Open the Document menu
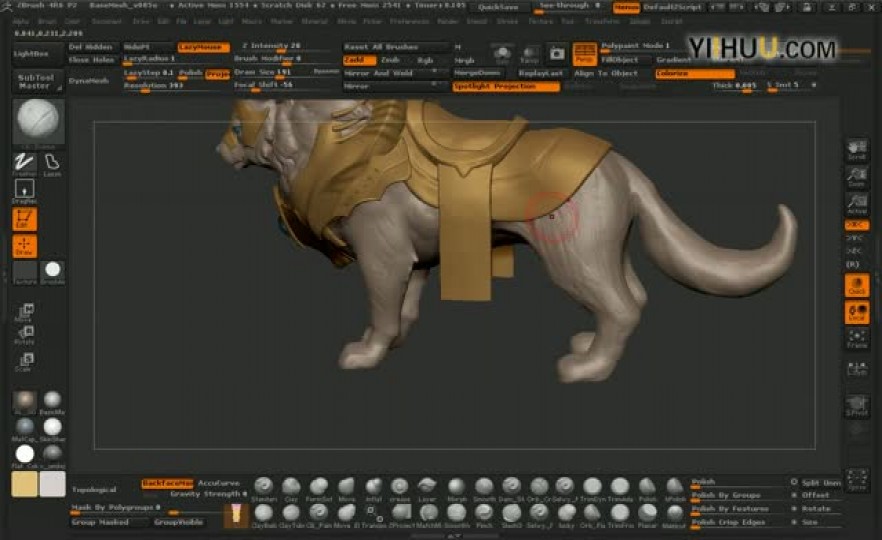Screen dimensions: 882x540 (106, 21)
